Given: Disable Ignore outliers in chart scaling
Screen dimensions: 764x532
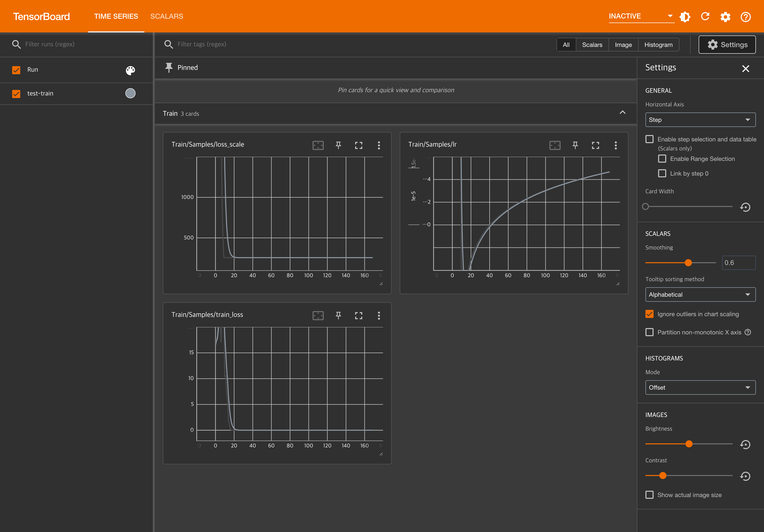Looking at the screenshot, I should click(x=649, y=314).
